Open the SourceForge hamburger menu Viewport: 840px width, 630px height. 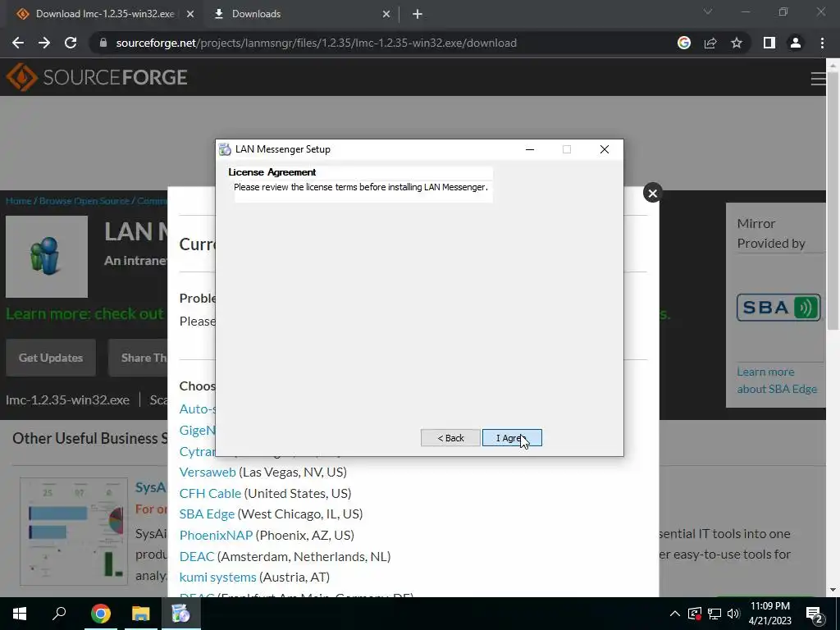(818, 79)
